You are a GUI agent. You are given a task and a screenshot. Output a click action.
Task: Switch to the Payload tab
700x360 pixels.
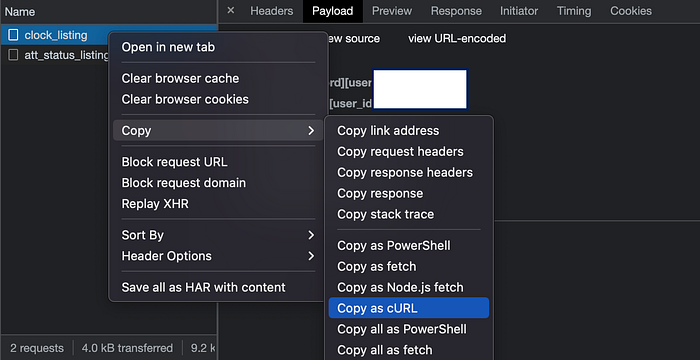[333, 11]
